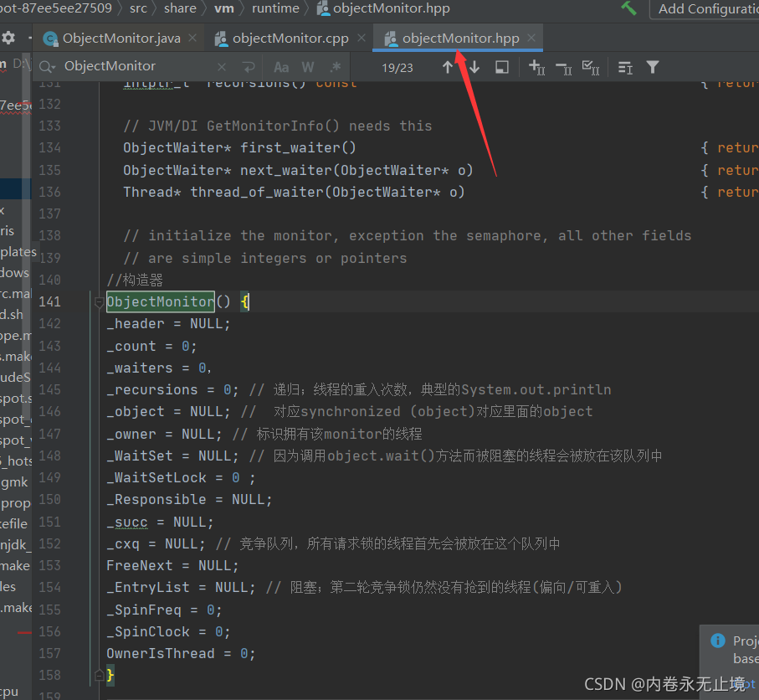
Task: Open search history magnifier dropdown
Action: pos(47,67)
